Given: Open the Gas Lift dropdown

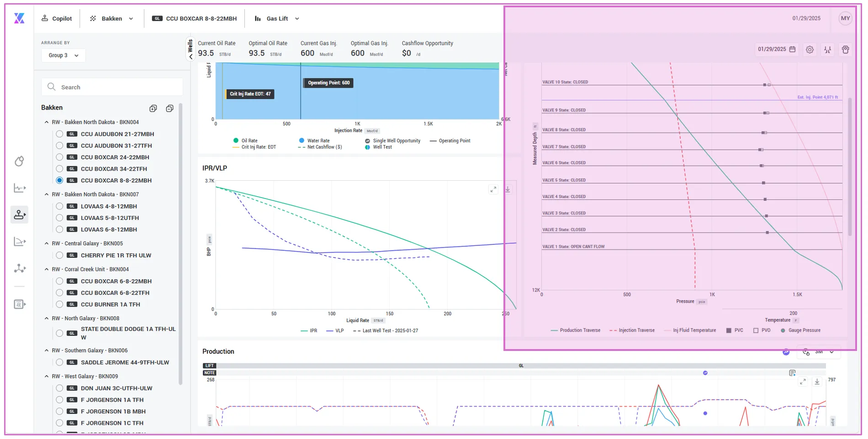Looking at the screenshot, I should coord(277,19).
